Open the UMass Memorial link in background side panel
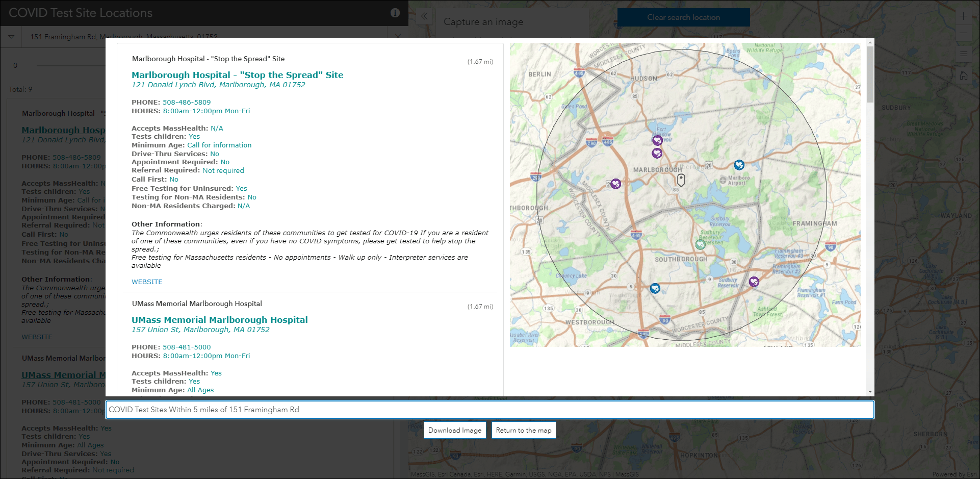Image resolution: width=980 pixels, height=479 pixels. tap(63, 375)
